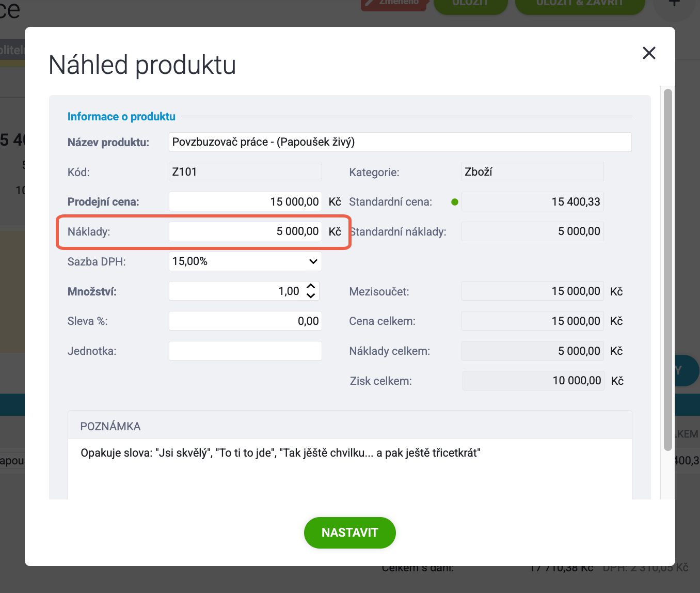Click the Standardní náklady value field
The width and height of the screenshot is (700, 593).
[533, 231]
